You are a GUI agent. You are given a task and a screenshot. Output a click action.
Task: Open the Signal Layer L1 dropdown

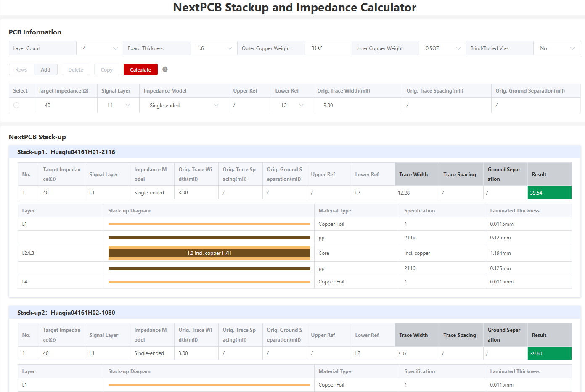click(x=118, y=105)
